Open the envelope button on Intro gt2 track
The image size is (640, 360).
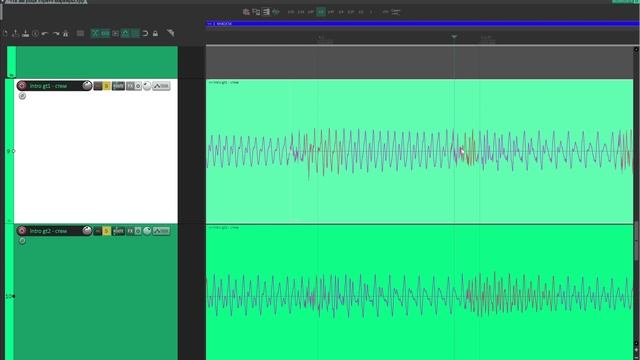pos(161,231)
